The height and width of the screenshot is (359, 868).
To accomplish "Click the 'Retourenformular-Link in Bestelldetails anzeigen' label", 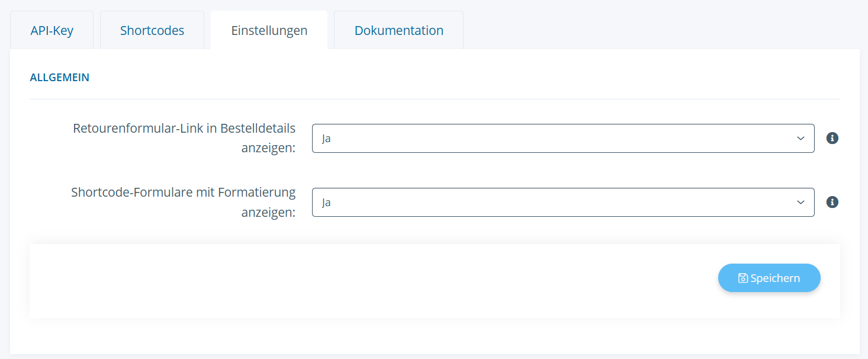I will coord(184,138).
